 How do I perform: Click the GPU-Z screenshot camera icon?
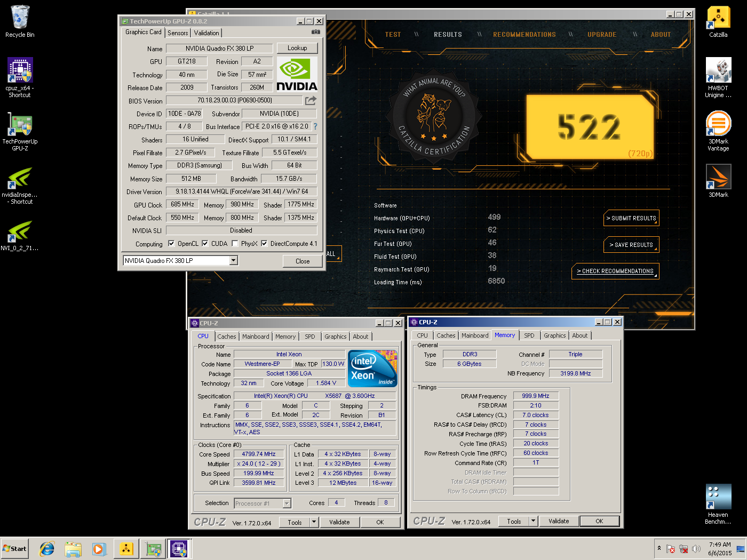[316, 32]
